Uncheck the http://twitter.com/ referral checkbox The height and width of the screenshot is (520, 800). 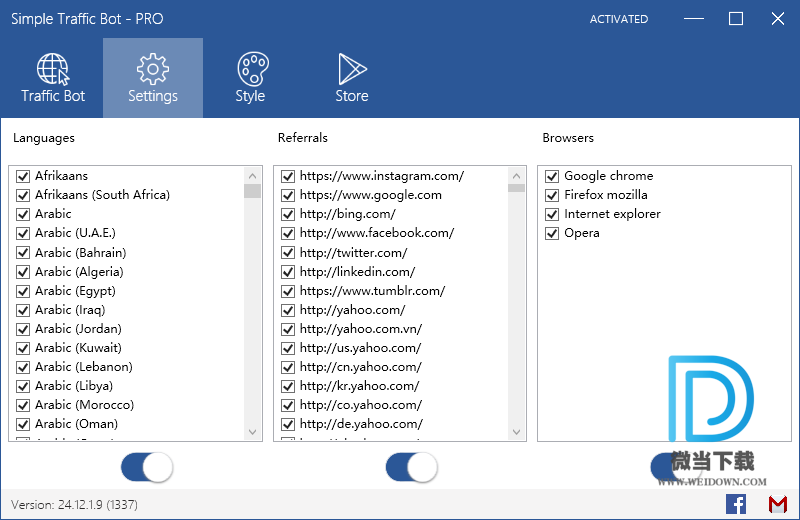(288, 253)
